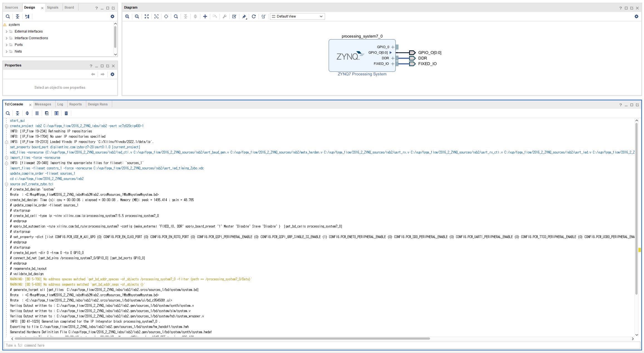Collapse the create_project output group

(x=6, y=126)
